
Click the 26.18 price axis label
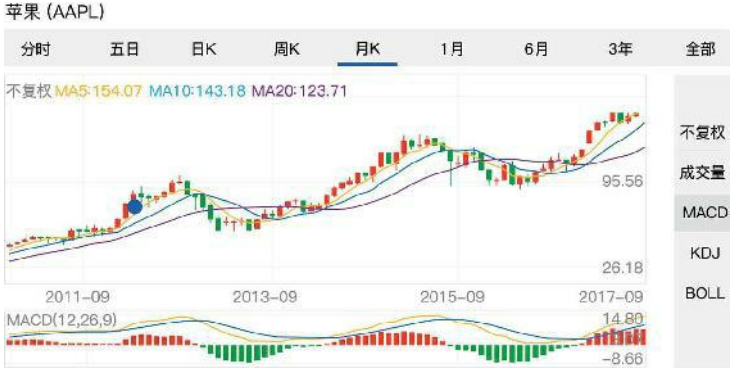pos(622,268)
